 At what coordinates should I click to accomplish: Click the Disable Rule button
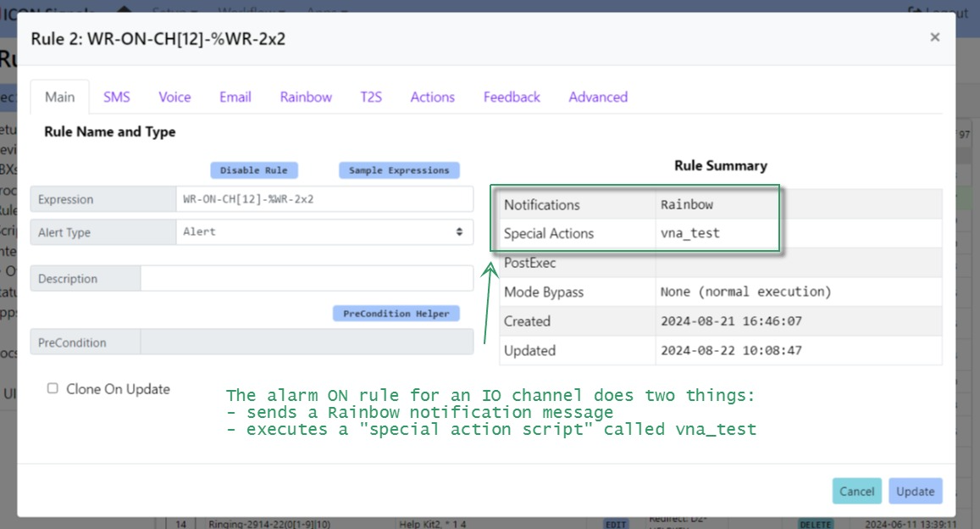[253, 170]
